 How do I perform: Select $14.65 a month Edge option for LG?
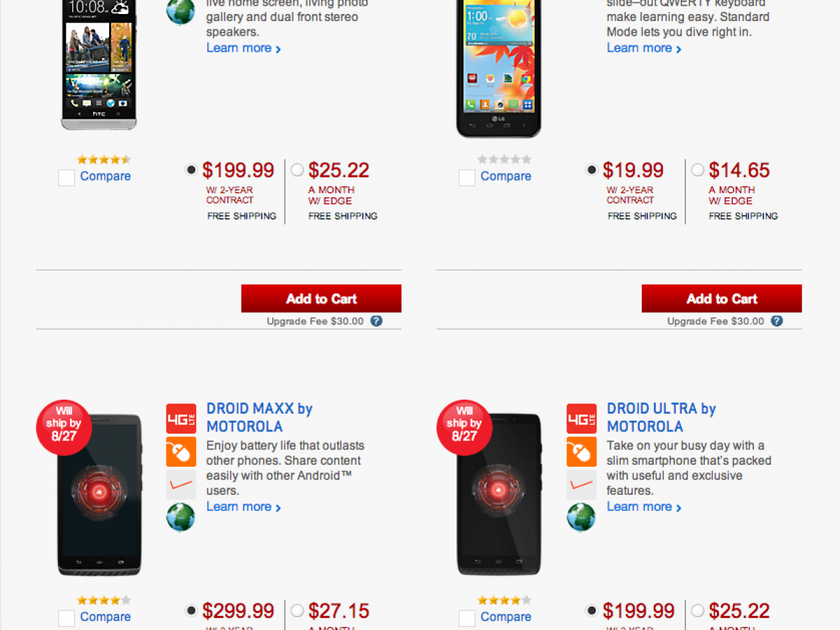698,170
